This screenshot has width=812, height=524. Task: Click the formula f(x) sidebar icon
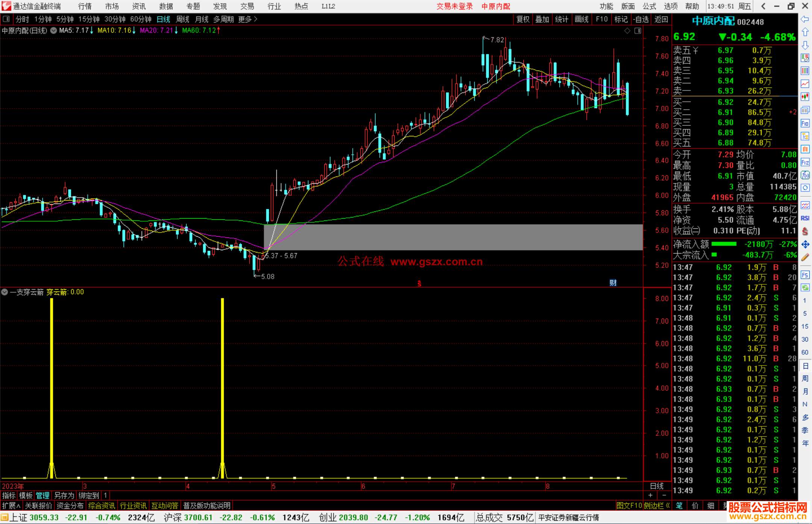coord(805,175)
